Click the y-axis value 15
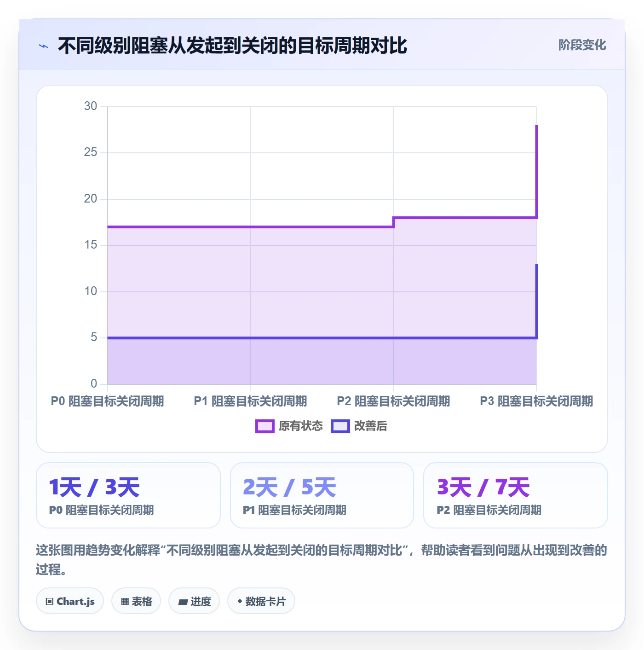The image size is (644, 650). click(91, 245)
